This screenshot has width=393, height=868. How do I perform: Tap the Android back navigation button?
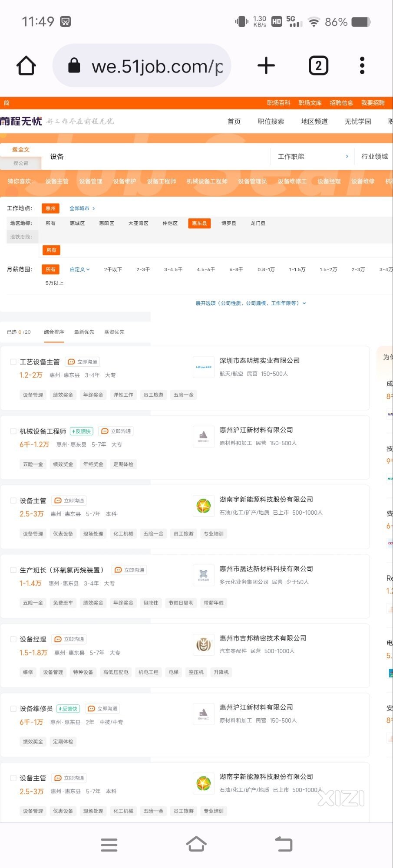click(x=284, y=844)
